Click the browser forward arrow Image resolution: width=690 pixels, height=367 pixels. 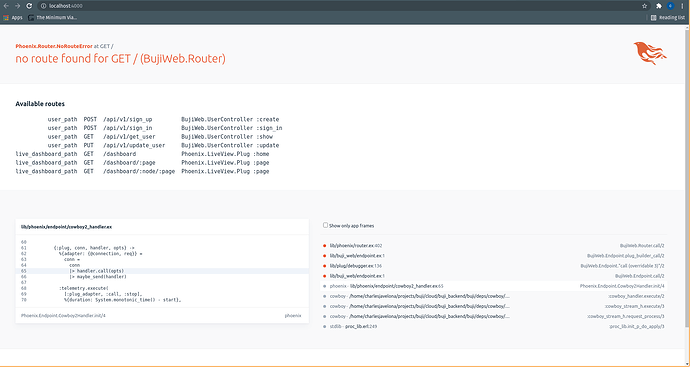(18, 6)
